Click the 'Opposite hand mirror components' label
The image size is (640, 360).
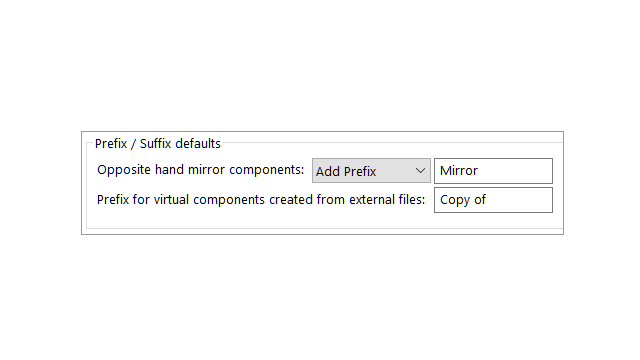click(x=200, y=170)
